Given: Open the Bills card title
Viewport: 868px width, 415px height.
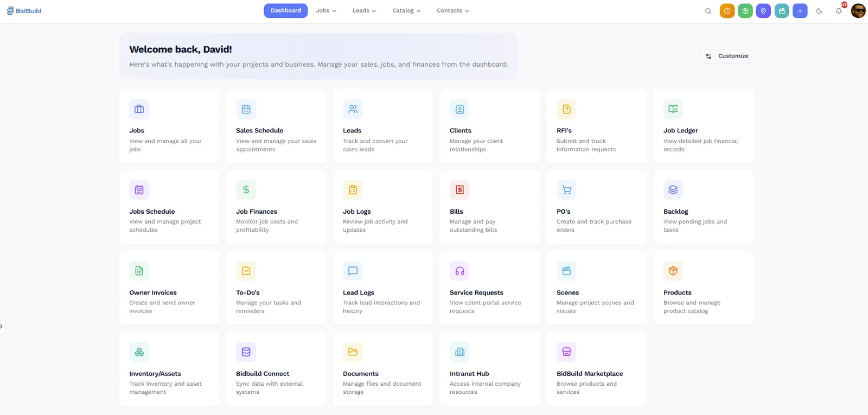Looking at the screenshot, I should (x=456, y=212).
